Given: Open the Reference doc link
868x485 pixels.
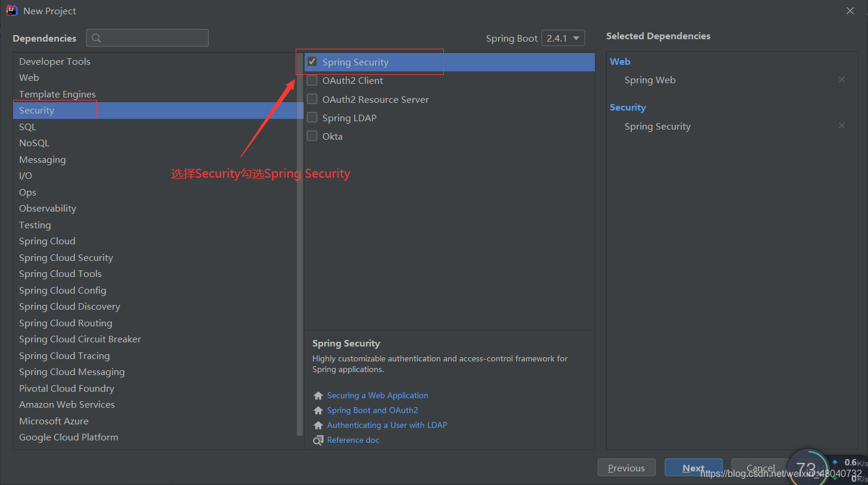Looking at the screenshot, I should pyautogui.click(x=353, y=440).
